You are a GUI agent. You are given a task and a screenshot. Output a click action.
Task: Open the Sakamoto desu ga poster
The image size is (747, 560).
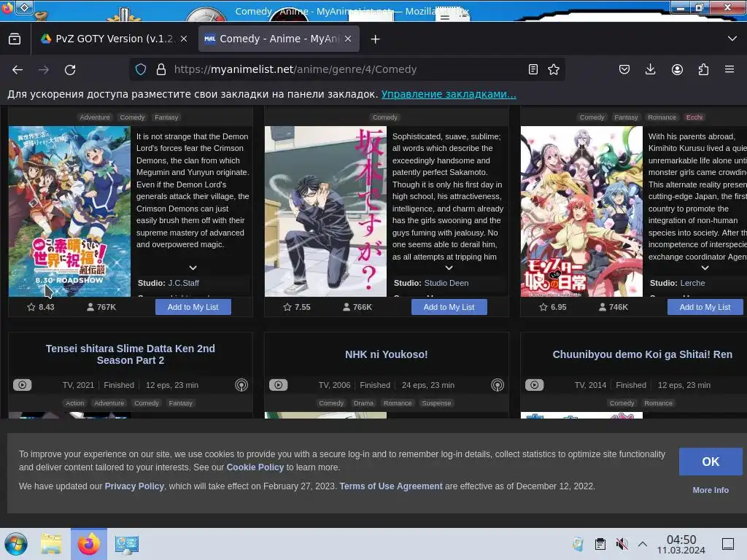tap(325, 211)
